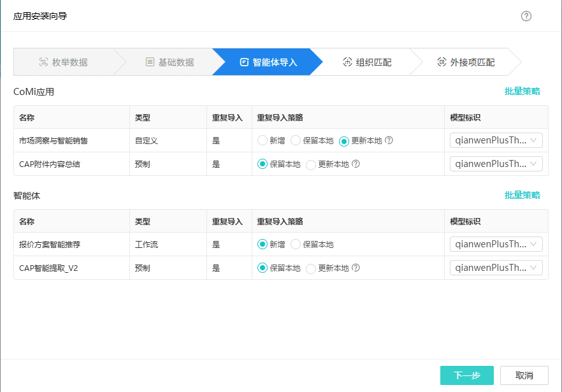Select 保留本地 for CAP智能提取_V2

pos(263,268)
